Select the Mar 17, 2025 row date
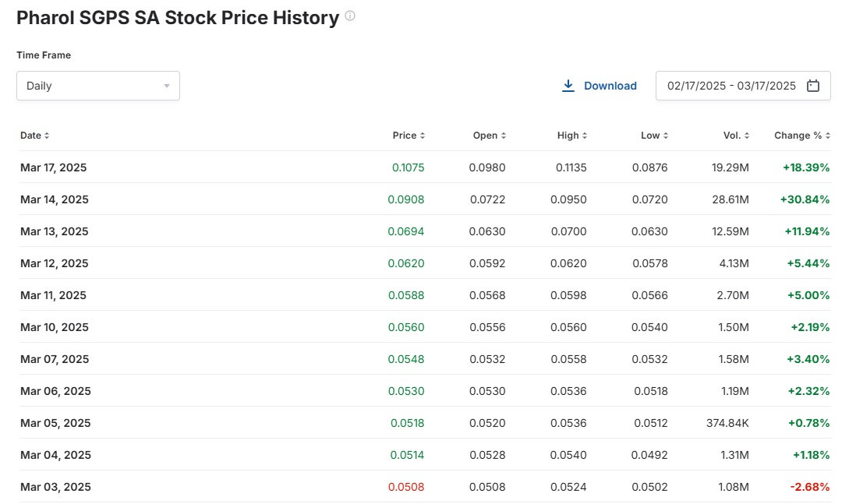 point(53,167)
